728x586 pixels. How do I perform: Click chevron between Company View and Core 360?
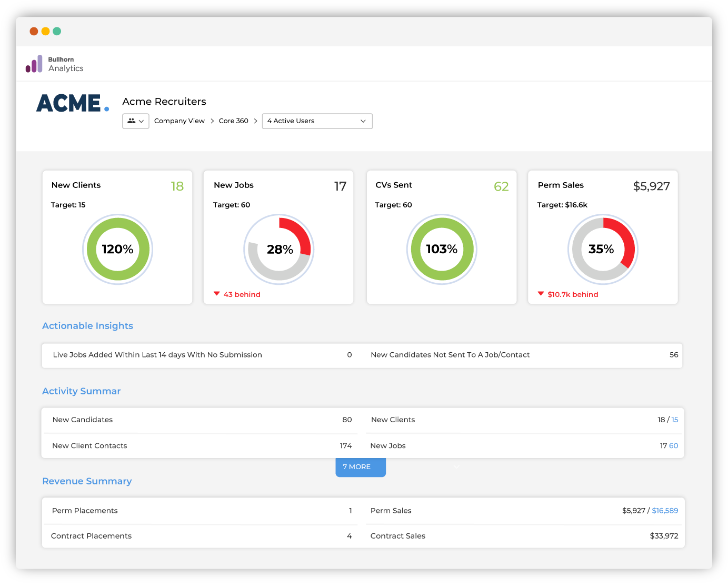[212, 121]
